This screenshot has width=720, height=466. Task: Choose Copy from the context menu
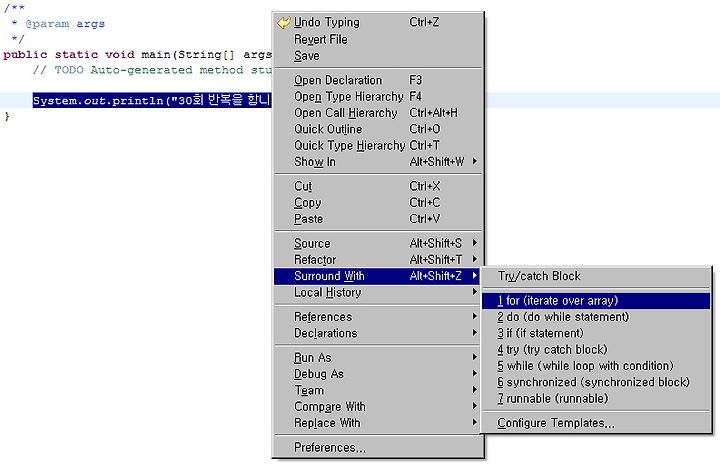[x=378, y=202]
